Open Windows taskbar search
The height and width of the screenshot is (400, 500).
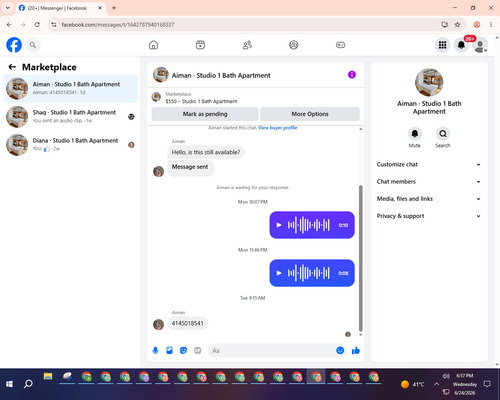(28, 384)
